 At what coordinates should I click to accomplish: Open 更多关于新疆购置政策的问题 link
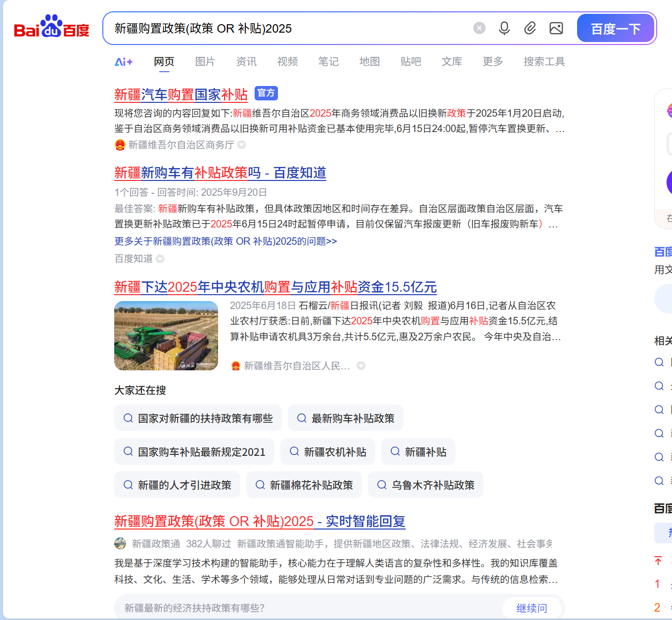coord(225,241)
